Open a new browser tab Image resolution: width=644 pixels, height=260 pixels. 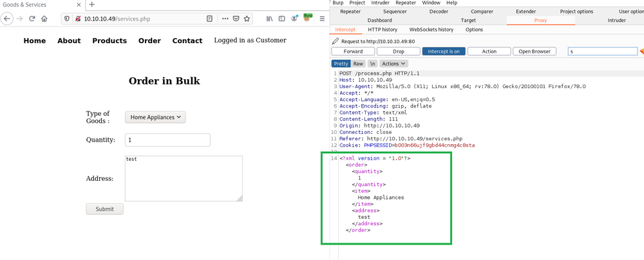click(91, 5)
